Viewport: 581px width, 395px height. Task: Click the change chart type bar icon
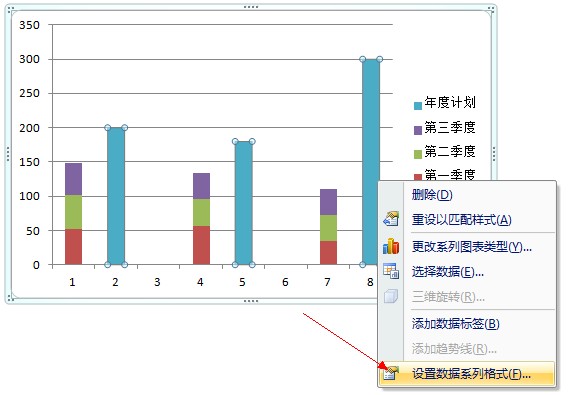pos(391,246)
